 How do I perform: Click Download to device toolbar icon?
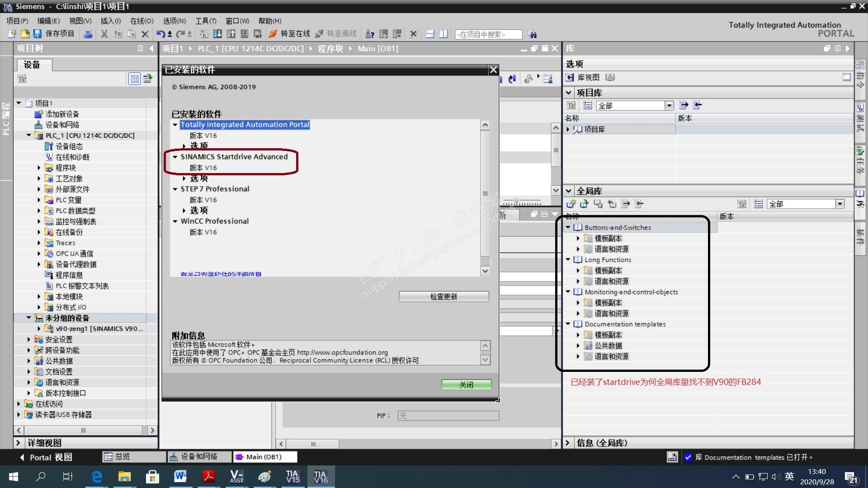(217, 34)
